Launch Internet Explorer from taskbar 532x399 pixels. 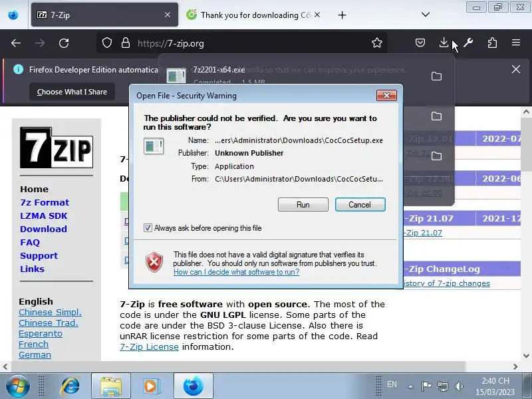[70, 386]
